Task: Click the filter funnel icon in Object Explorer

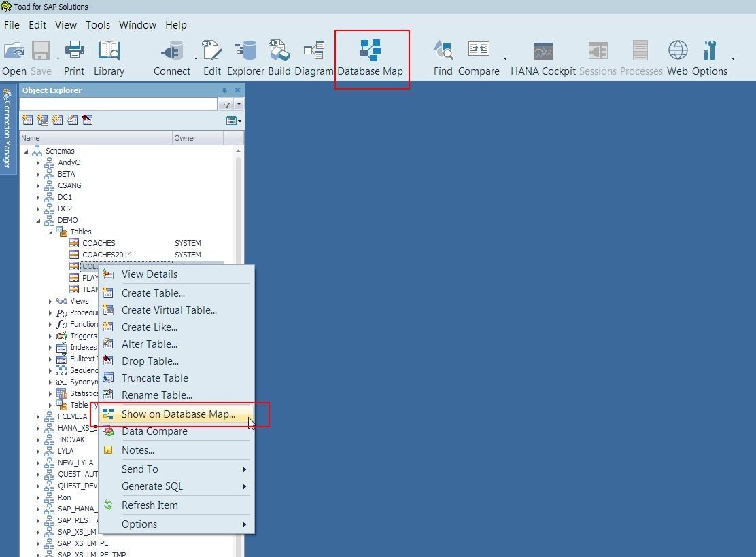Action: (x=226, y=105)
